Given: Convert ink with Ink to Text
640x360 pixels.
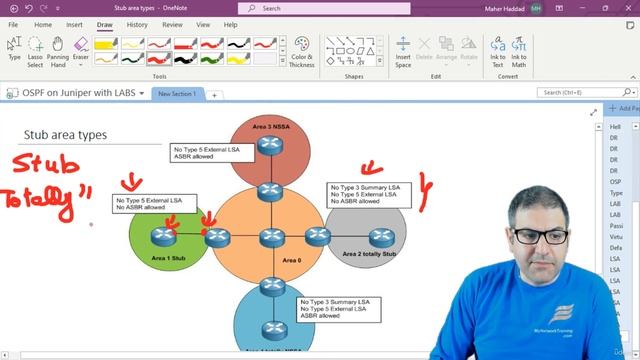Looking at the screenshot, I should (498, 52).
